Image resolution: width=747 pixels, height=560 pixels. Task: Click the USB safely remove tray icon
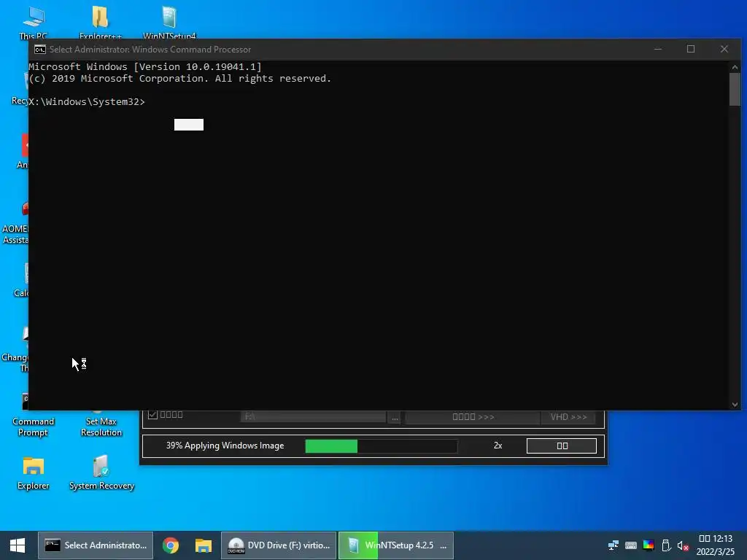(667, 545)
